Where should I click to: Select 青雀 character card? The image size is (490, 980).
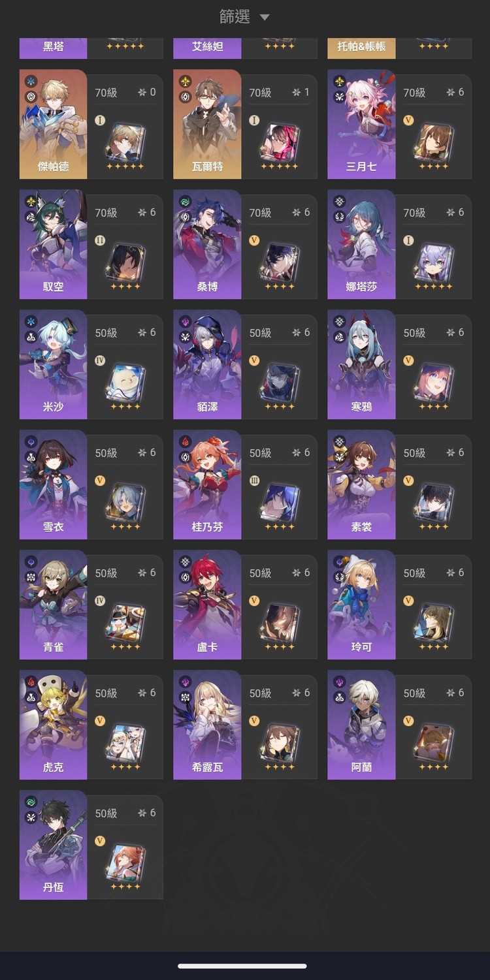pos(91,605)
